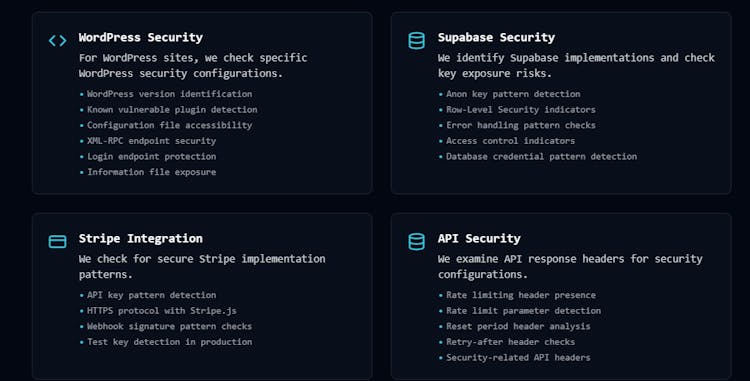Click the WordPress Security code brackets icon

pos(57,41)
